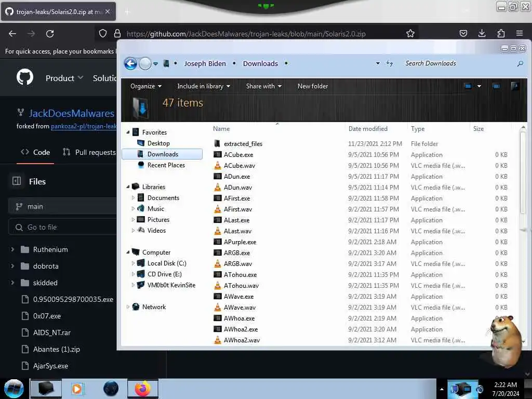Select ACube.exe application icon
Viewport: 532px width, 399px height.
(x=218, y=155)
